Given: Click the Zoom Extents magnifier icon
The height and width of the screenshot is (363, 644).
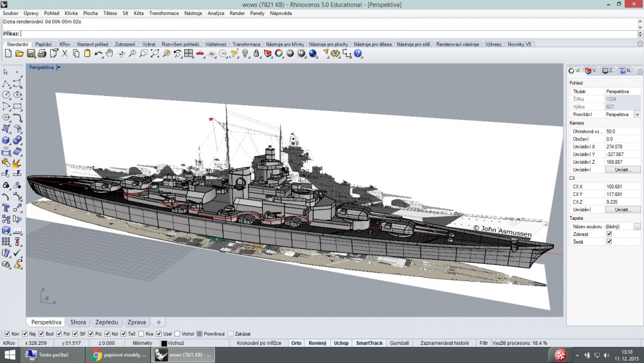Looking at the screenshot, I should click(x=155, y=54).
